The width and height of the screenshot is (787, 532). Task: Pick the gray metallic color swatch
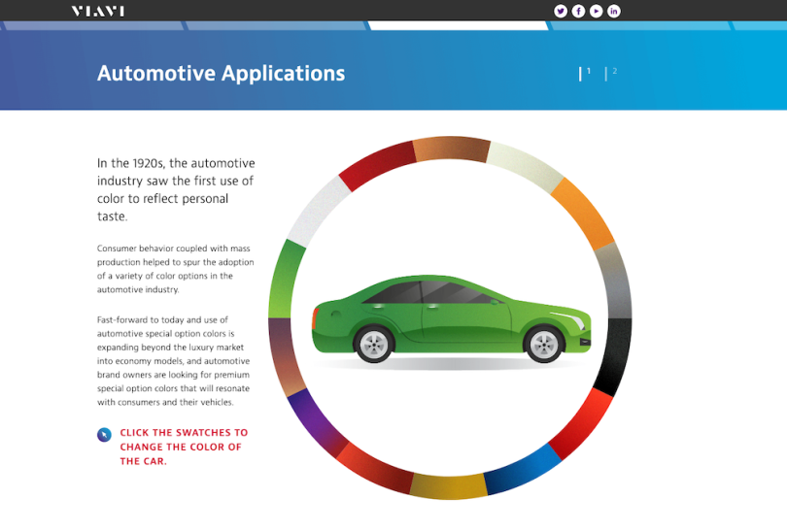click(613, 281)
